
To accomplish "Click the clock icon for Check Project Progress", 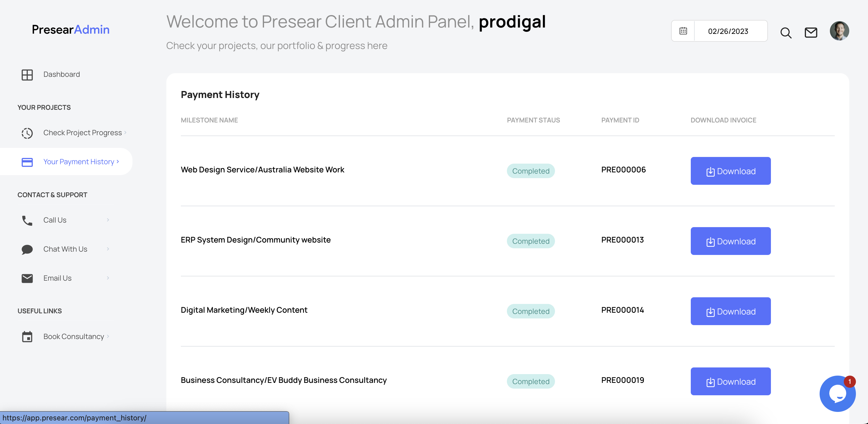I will click(27, 133).
